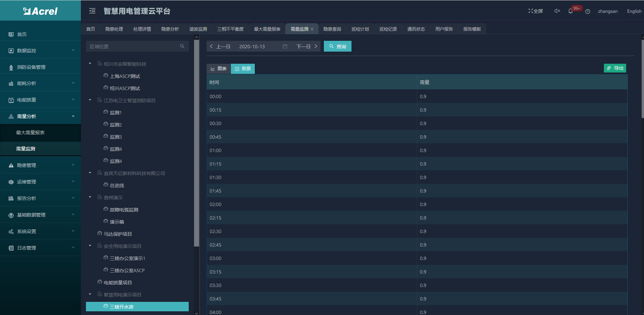Select 上海ASCP测试 in tree
Screen dimensions: 644x315
click(x=125, y=76)
